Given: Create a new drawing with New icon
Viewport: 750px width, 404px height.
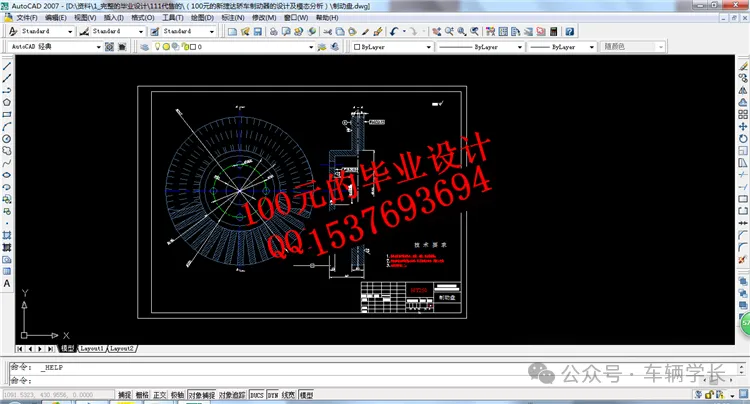Looking at the screenshot, I should (232, 32).
